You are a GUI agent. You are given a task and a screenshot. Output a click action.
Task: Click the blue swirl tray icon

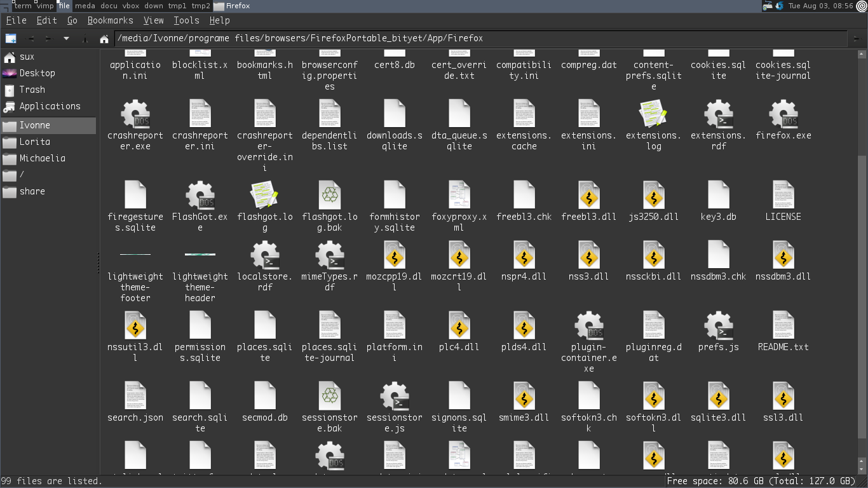point(779,6)
